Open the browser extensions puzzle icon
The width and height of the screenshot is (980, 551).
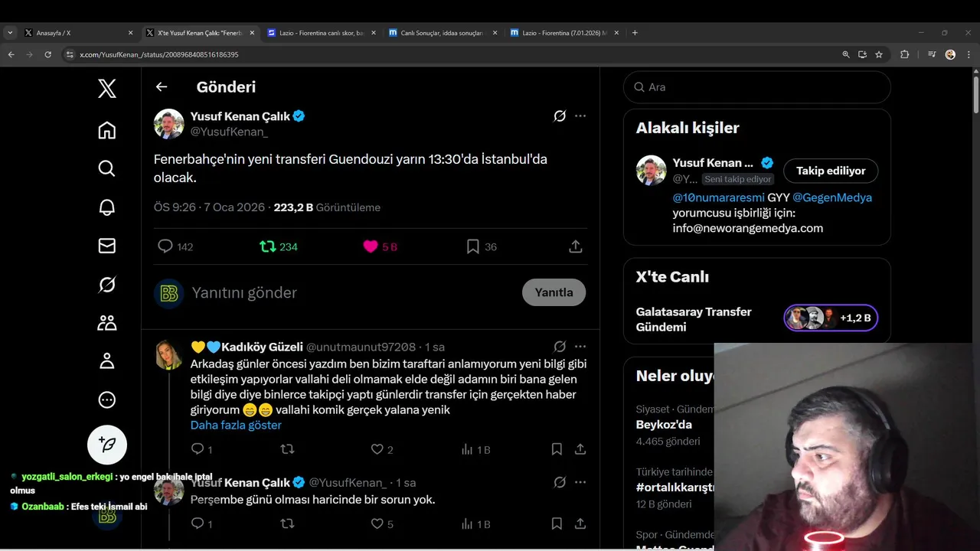click(x=904, y=54)
